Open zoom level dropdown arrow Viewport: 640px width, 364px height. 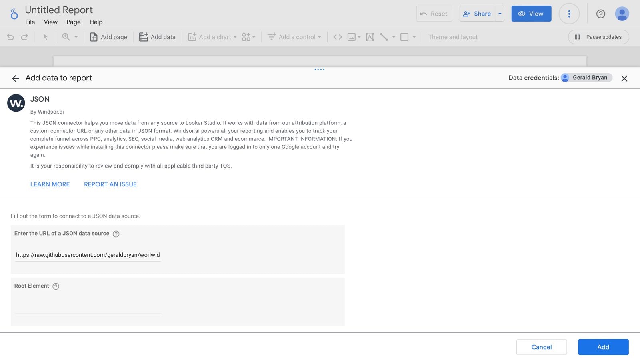(x=76, y=37)
